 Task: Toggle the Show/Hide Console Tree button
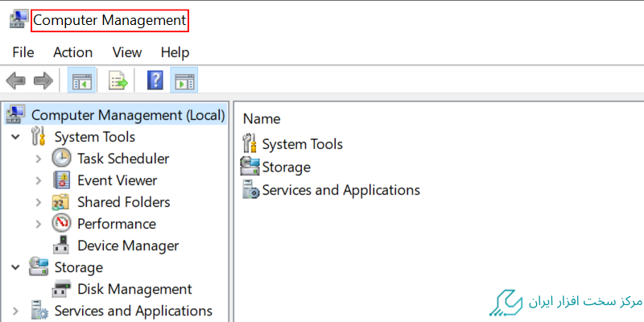coord(82,80)
